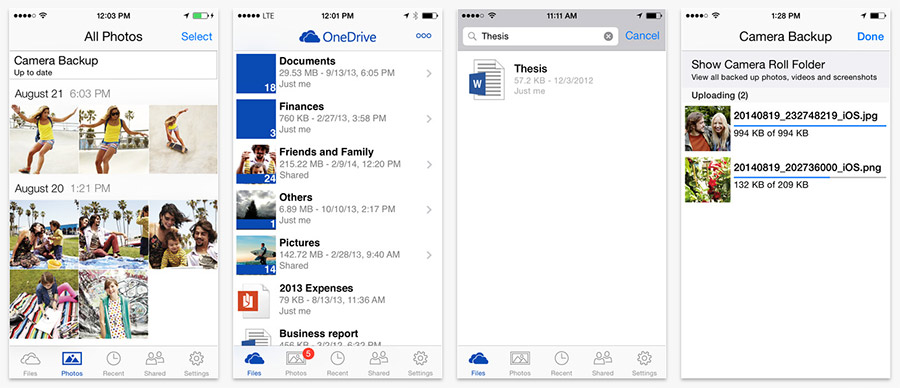Viewport: 900px width, 388px height.
Task: Select Thesis file name result
Action: 530,69
